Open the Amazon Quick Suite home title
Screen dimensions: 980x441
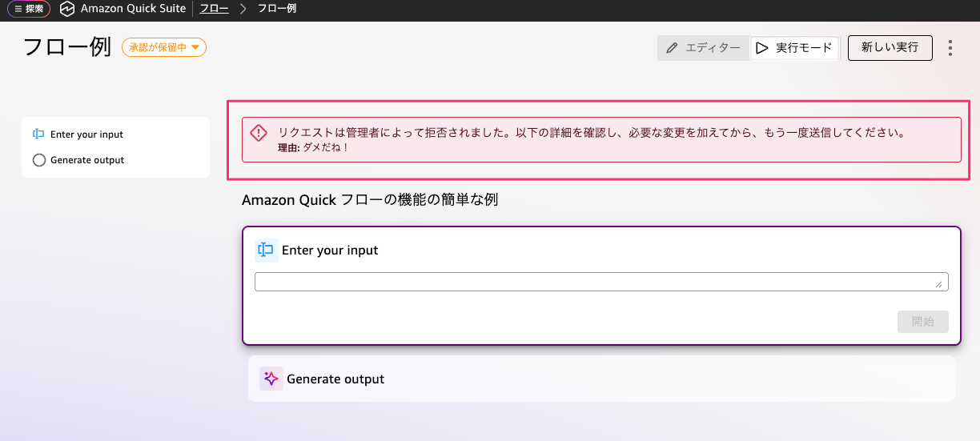point(133,9)
